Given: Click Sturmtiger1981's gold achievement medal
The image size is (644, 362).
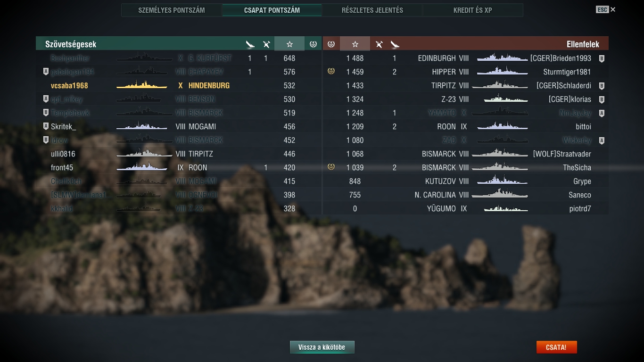Looking at the screenshot, I should (x=331, y=72).
